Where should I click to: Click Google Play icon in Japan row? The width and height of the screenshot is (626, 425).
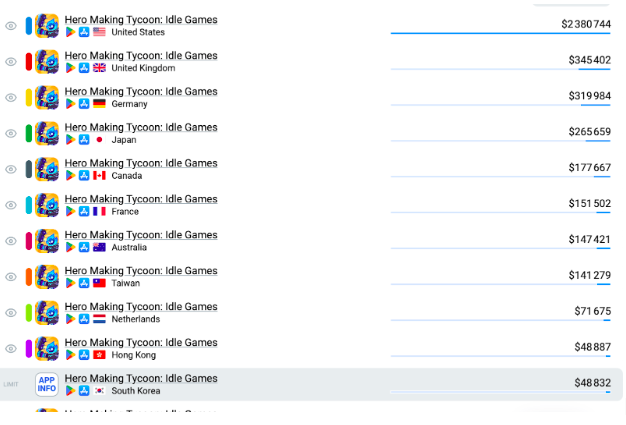(x=70, y=140)
